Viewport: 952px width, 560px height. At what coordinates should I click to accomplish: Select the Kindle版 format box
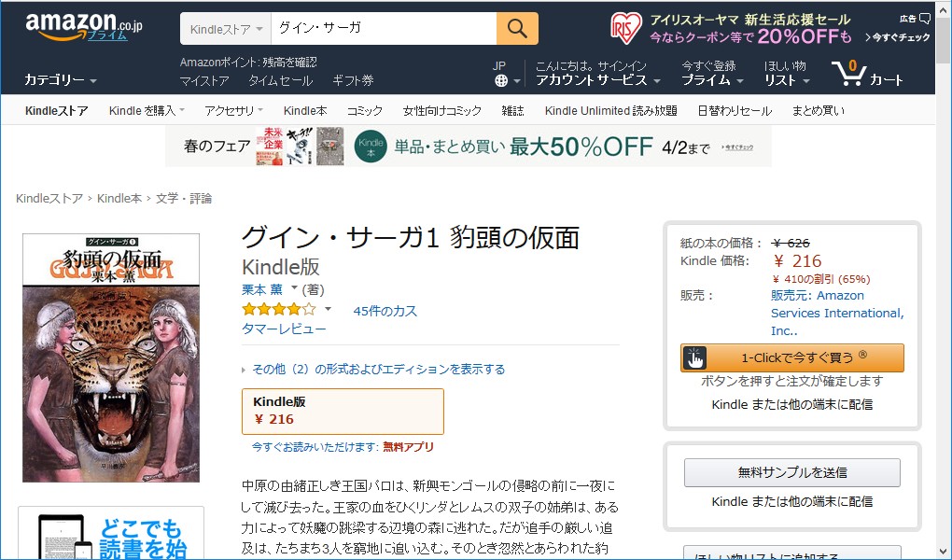pos(343,411)
